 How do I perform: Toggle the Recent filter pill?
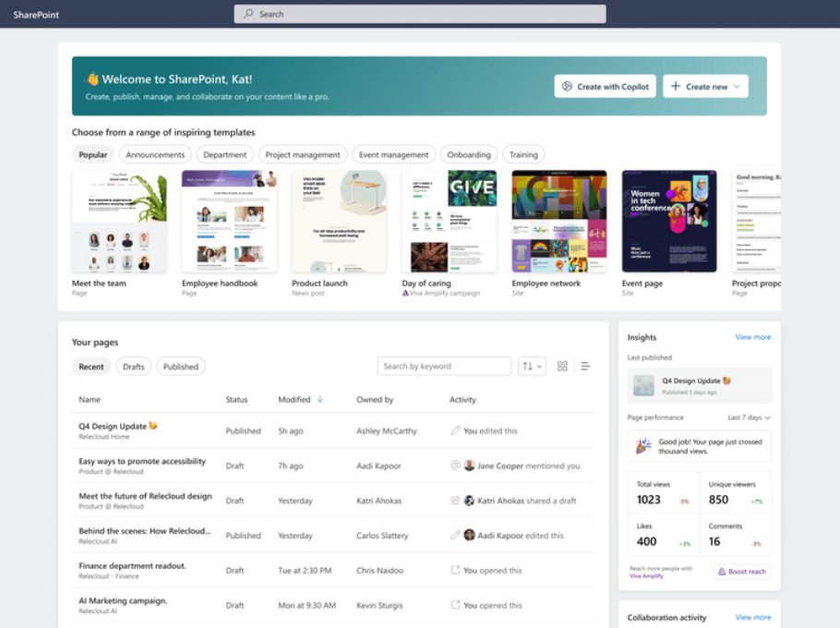coord(91,367)
